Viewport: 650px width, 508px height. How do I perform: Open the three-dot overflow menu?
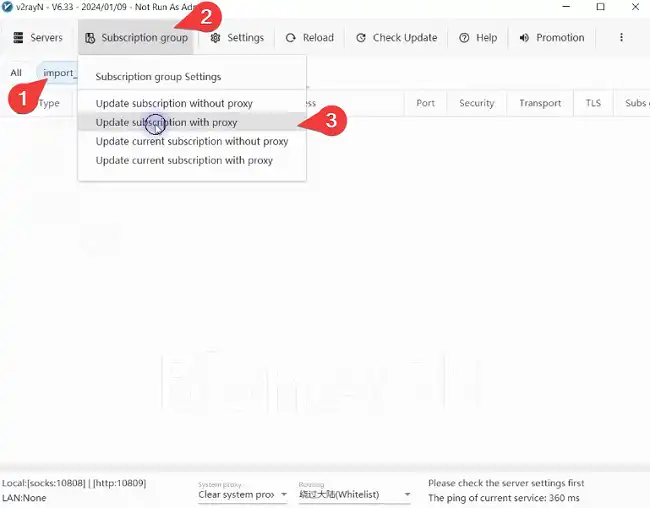coord(621,37)
